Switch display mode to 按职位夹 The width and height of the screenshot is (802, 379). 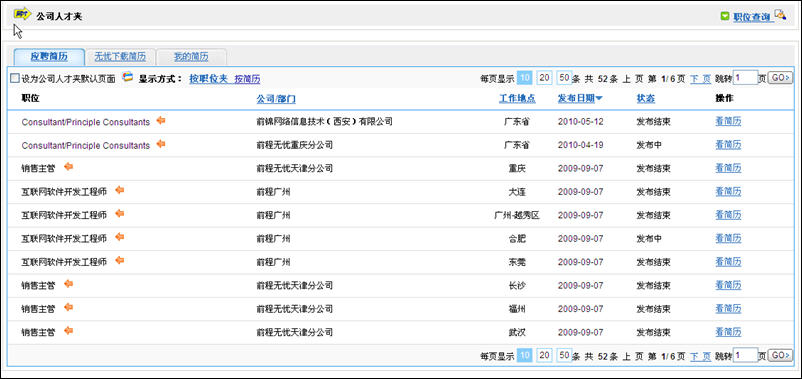[208, 79]
